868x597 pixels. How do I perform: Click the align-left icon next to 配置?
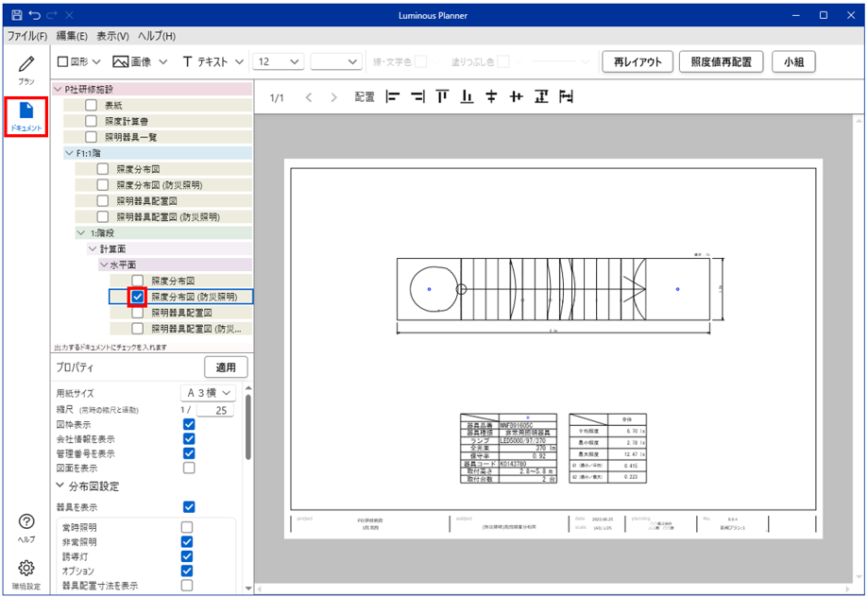(393, 96)
